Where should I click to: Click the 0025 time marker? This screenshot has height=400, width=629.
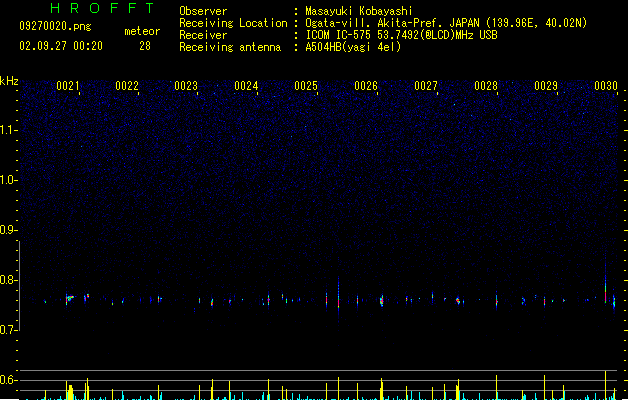[306, 86]
